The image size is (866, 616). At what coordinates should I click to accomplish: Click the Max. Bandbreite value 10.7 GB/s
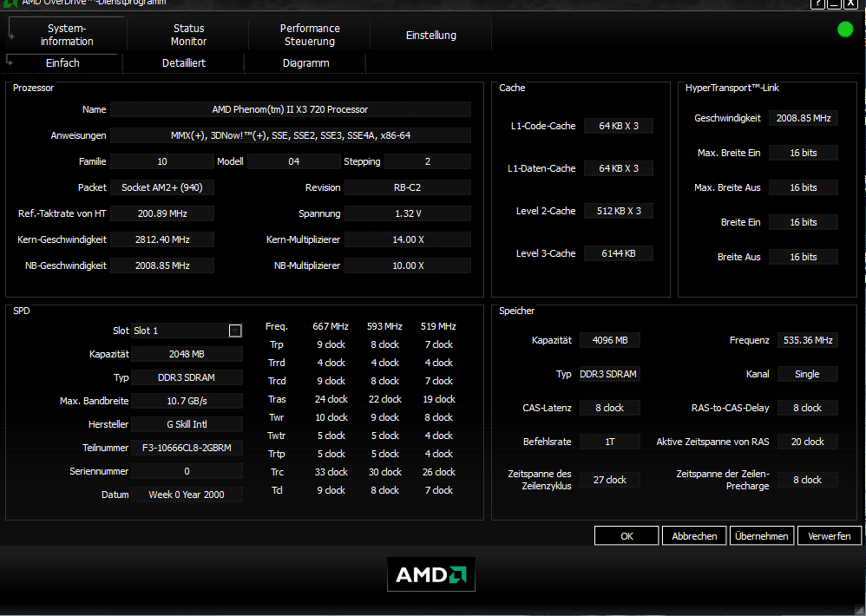point(187,401)
